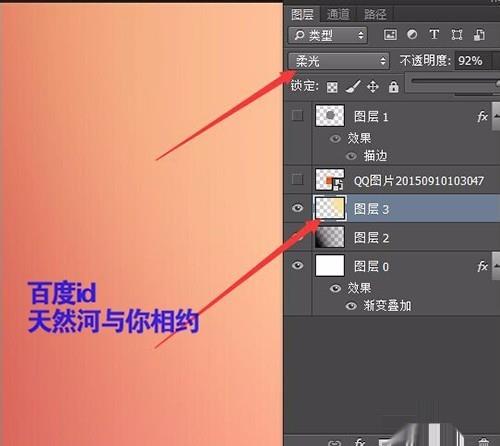Collapse the effects arrow of 图层 1

[x=496, y=116]
